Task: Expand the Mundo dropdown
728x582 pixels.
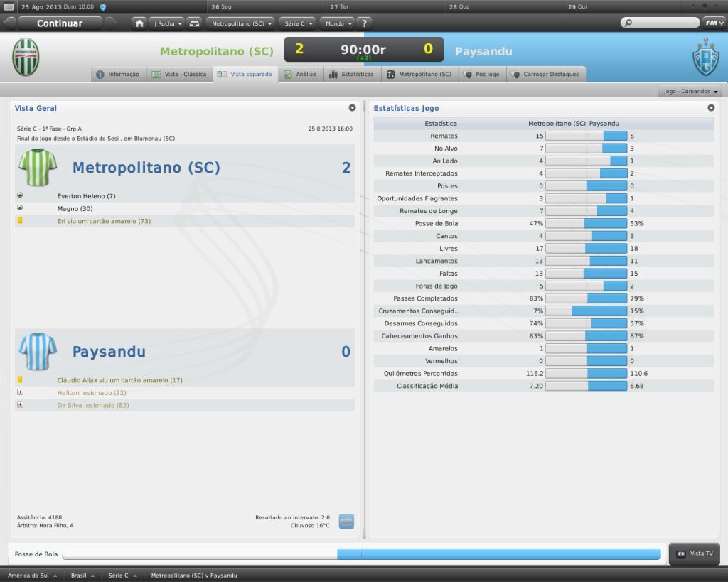Action: tap(338, 23)
